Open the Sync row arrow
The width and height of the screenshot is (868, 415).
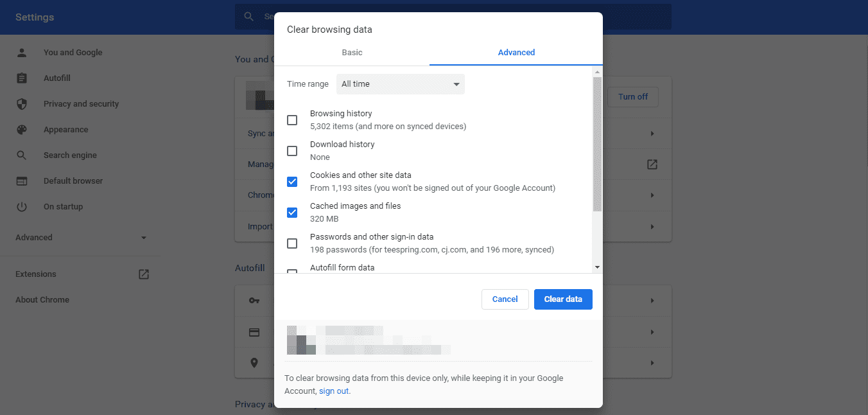652,134
